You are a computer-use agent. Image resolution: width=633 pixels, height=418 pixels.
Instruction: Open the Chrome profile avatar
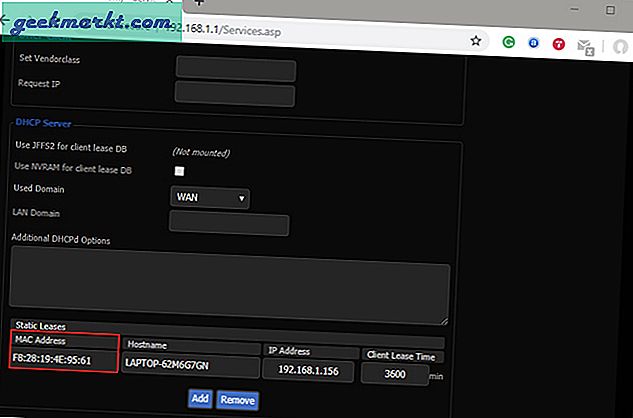pyautogui.click(x=616, y=42)
